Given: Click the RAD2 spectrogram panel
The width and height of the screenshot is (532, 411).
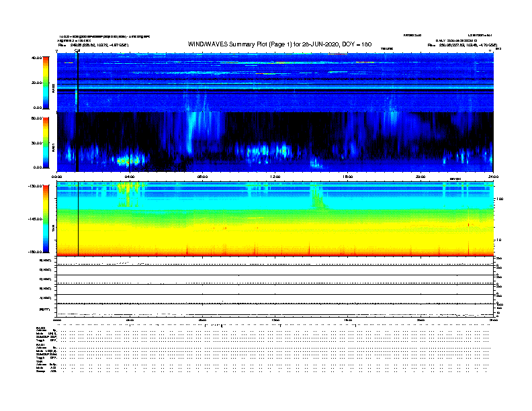Looking at the screenshot, I should 275,82.
